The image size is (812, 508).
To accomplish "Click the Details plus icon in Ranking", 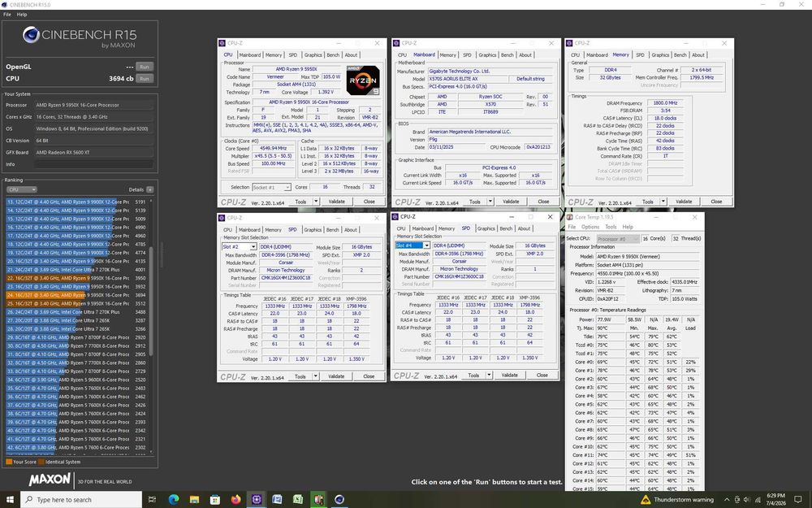I will (149, 189).
